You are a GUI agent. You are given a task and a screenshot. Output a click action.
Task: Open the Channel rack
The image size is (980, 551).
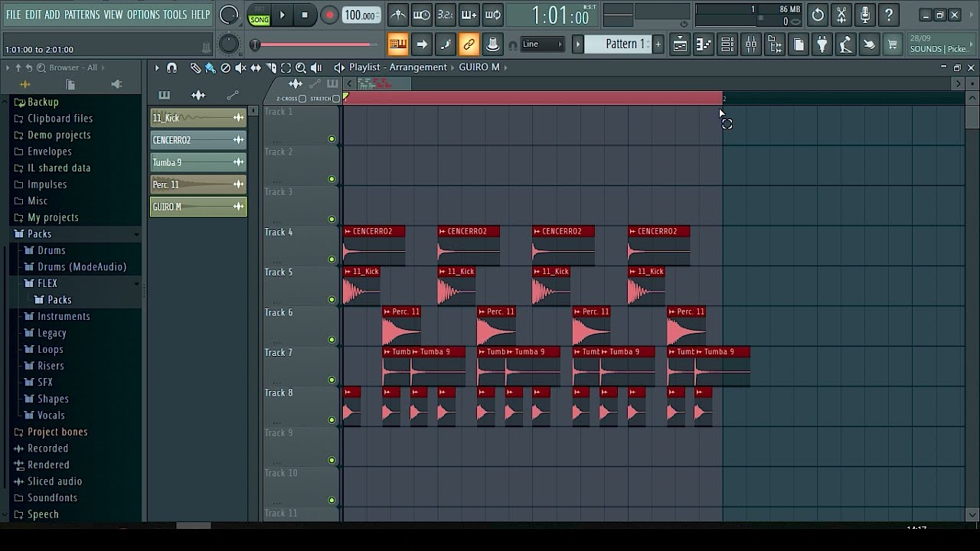point(727,45)
